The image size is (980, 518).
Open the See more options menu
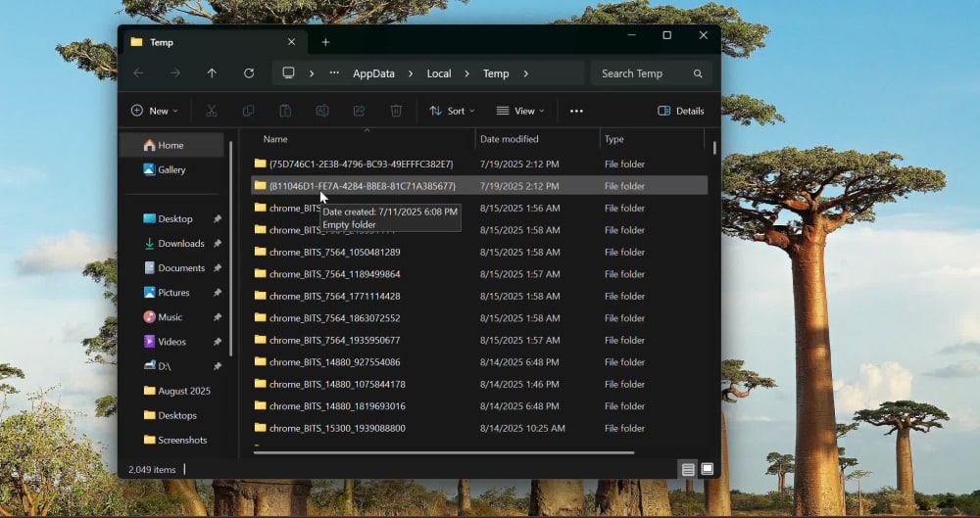(x=576, y=111)
